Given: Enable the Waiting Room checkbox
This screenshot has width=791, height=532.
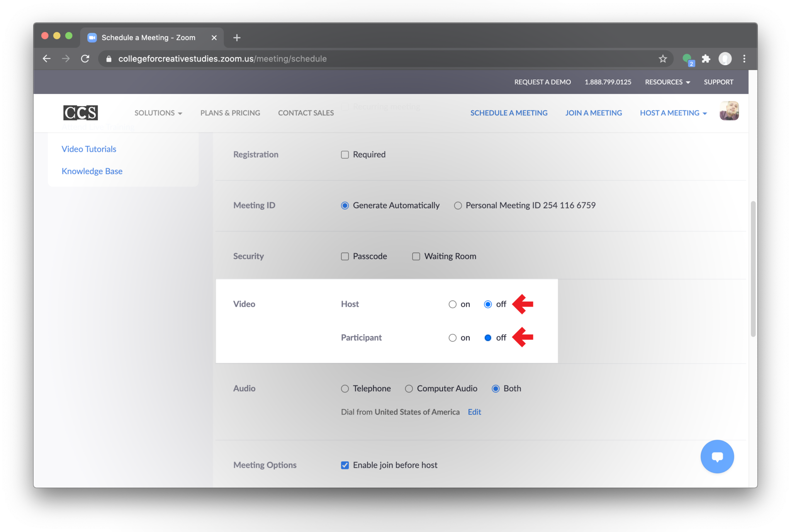Looking at the screenshot, I should point(416,257).
